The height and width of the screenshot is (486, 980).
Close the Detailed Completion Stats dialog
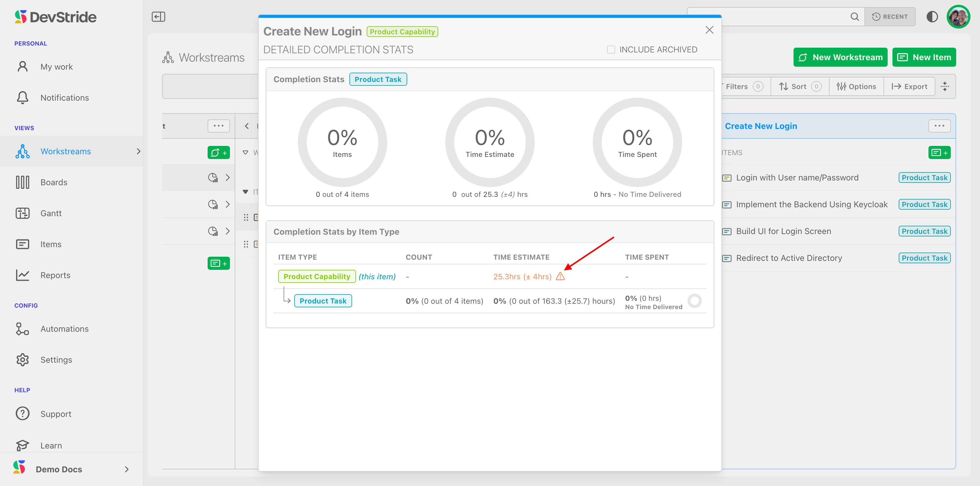pos(709,30)
